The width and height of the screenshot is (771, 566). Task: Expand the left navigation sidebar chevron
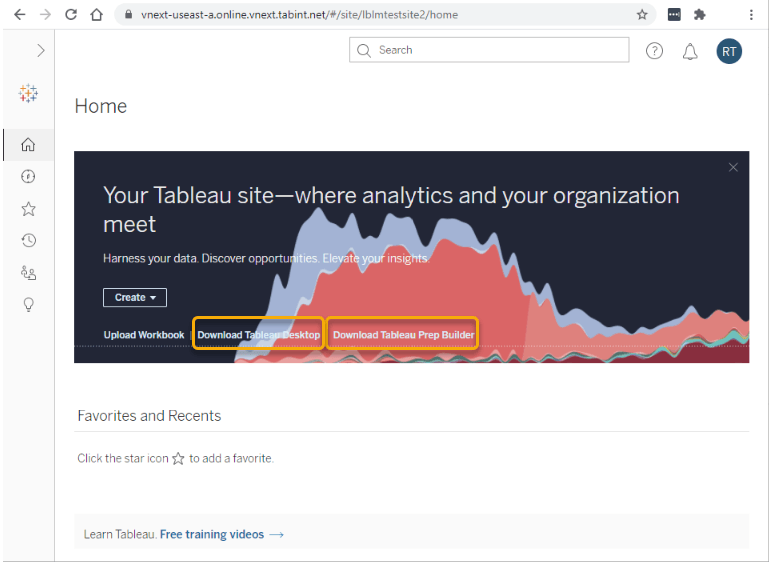tap(40, 50)
